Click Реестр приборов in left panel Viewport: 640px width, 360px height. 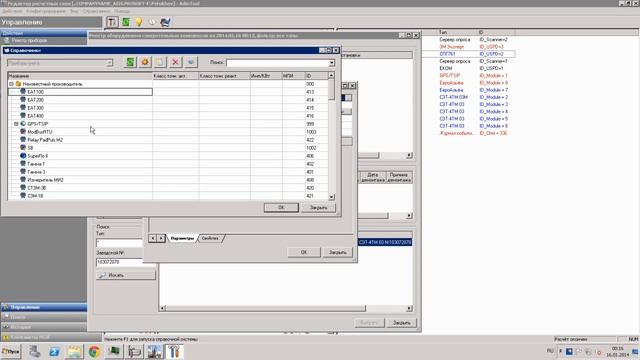(29, 40)
